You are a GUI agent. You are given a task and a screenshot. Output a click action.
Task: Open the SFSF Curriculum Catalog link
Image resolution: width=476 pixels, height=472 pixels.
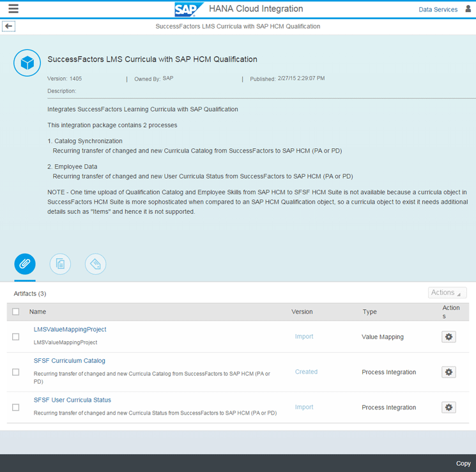pos(69,361)
